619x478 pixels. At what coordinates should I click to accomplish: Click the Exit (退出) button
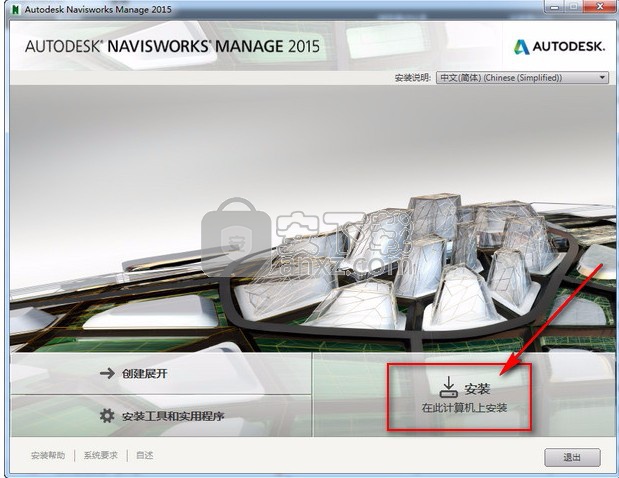572,457
